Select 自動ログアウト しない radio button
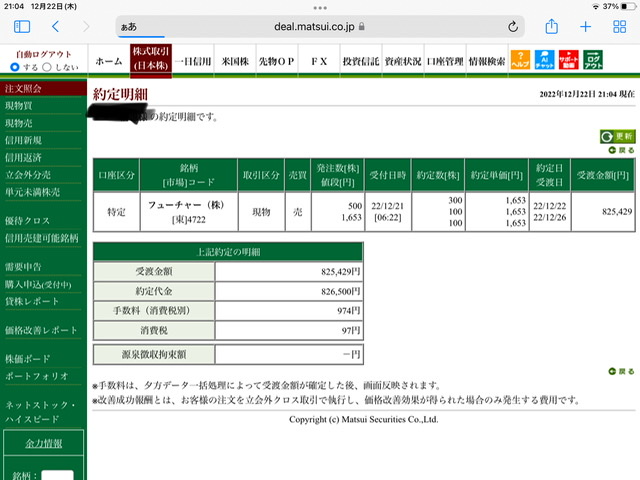This screenshot has height=480, width=640. 47,67
